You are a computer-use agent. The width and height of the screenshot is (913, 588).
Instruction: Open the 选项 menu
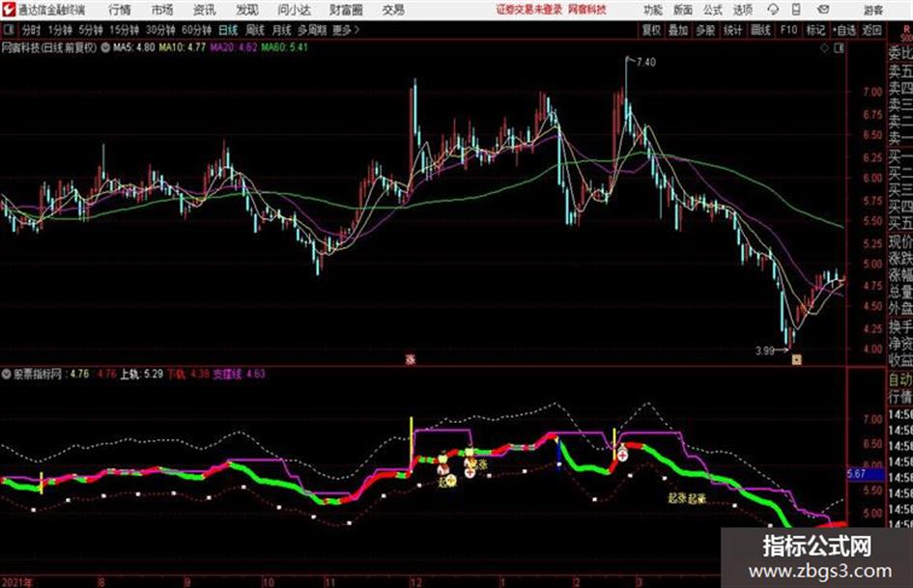coord(742,10)
